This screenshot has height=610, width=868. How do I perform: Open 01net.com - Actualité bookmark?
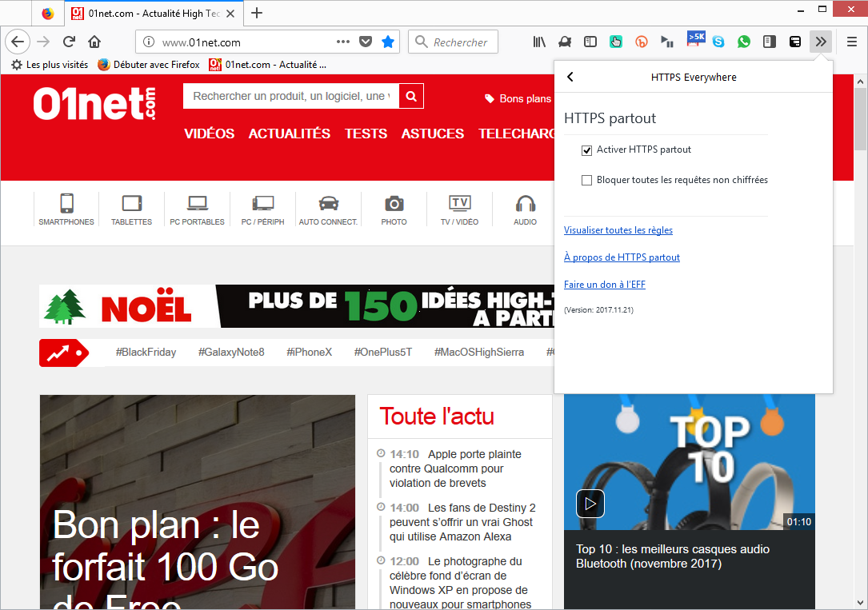click(x=267, y=65)
